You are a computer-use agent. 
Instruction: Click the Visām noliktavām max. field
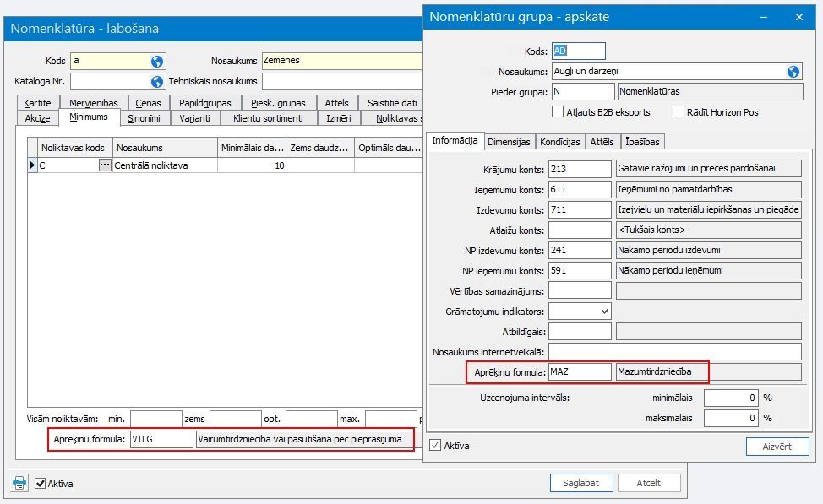391,419
